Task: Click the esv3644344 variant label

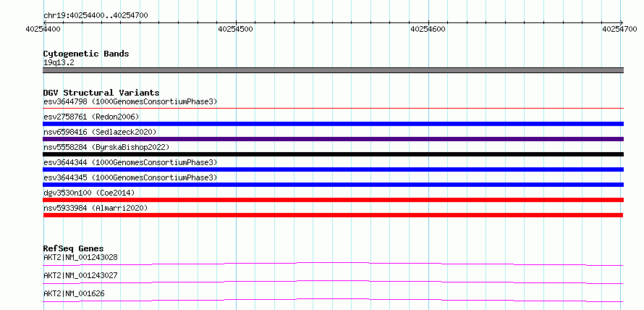Action: tap(130, 162)
